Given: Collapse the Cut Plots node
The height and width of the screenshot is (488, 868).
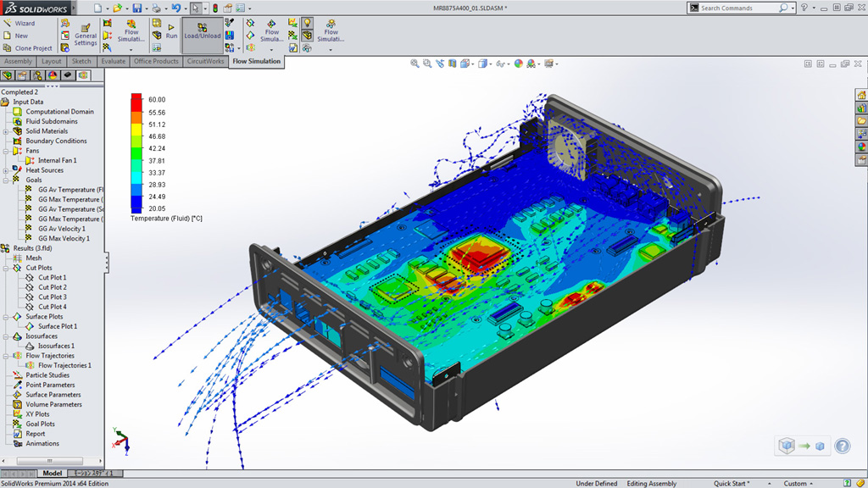Looking at the screenshot, I should click(x=6, y=268).
